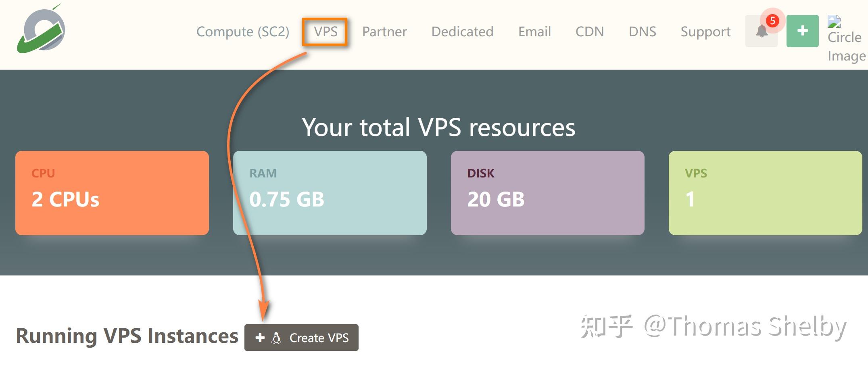This screenshot has width=868, height=365.
Task: Click the RAM 0.75 GB card
Action: click(330, 192)
